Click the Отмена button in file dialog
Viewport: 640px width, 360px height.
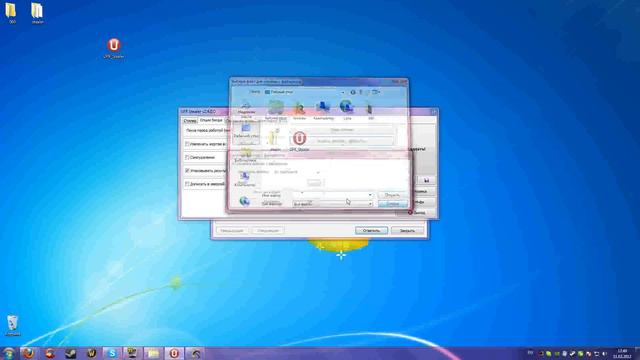(392, 204)
